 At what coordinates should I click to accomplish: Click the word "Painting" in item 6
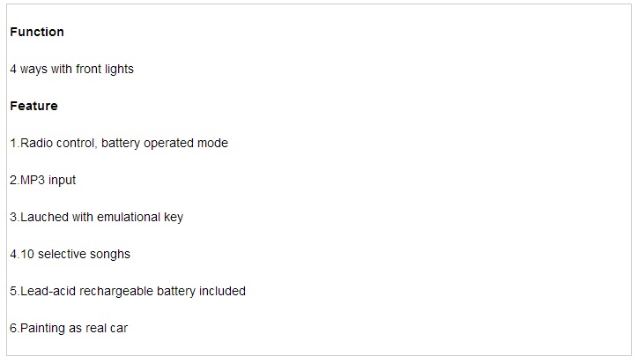tap(43, 328)
